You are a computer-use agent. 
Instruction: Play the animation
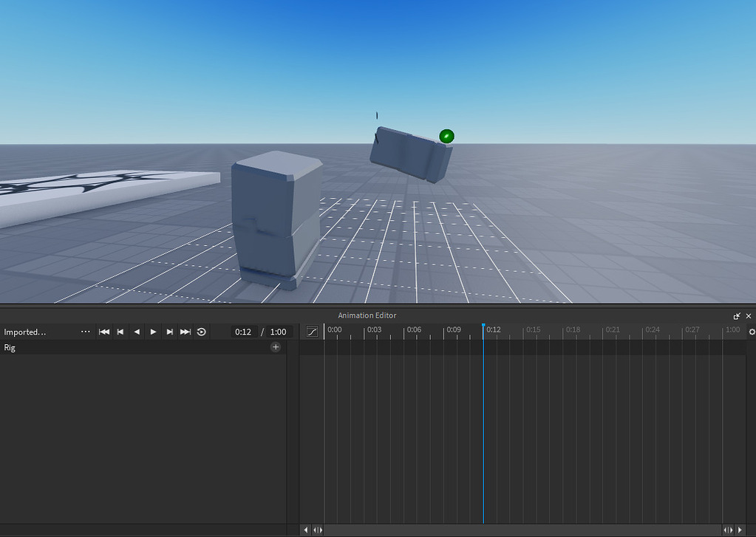click(152, 332)
